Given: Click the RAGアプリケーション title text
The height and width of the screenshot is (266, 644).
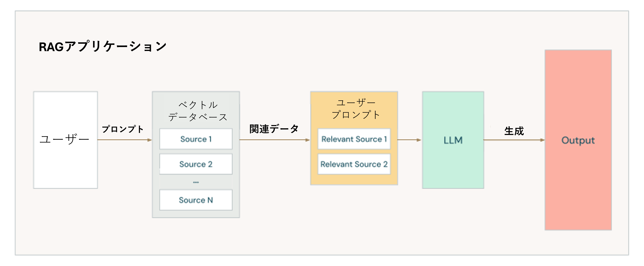Looking at the screenshot, I should pyautogui.click(x=102, y=47).
